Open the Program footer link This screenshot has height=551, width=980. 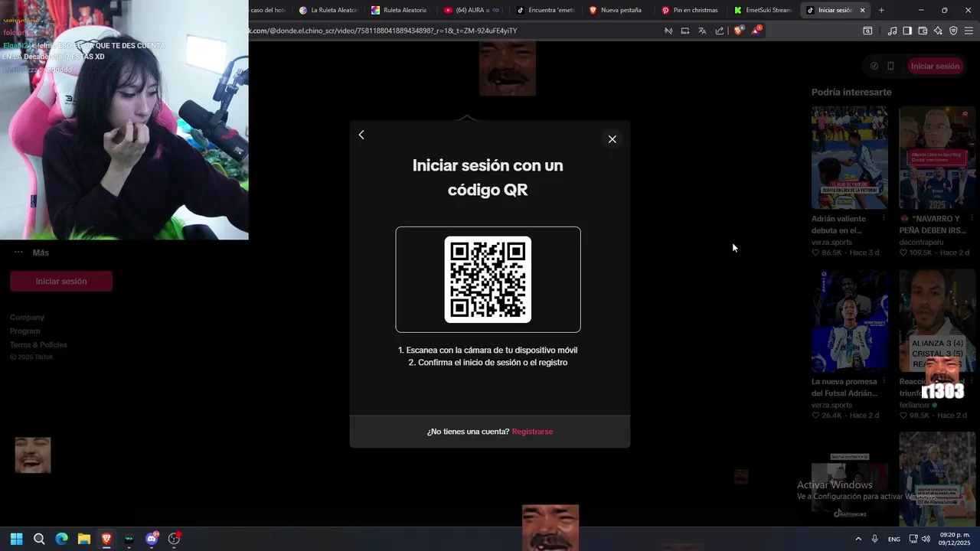click(x=25, y=331)
